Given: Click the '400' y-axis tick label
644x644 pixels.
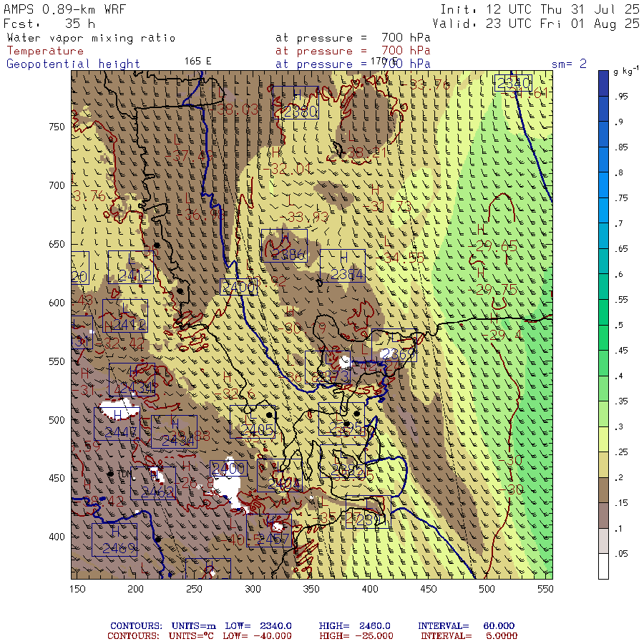Looking at the screenshot, I should coord(57,537).
